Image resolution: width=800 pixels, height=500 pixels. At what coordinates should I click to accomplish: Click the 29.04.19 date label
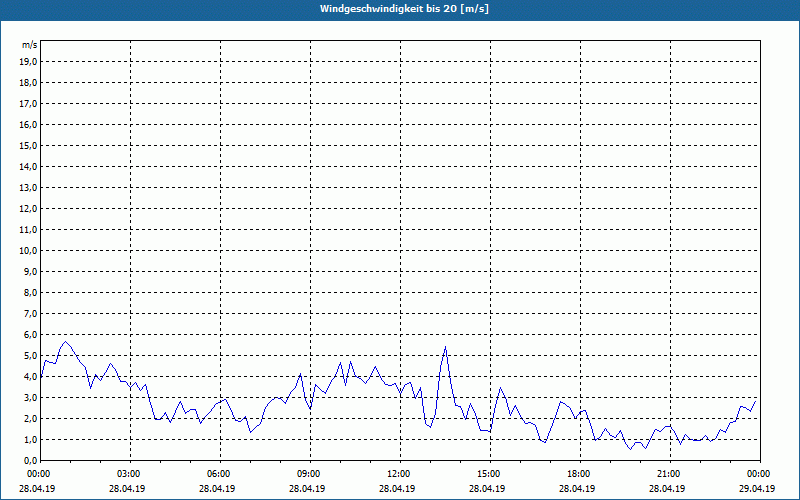(x=758, y=489)
